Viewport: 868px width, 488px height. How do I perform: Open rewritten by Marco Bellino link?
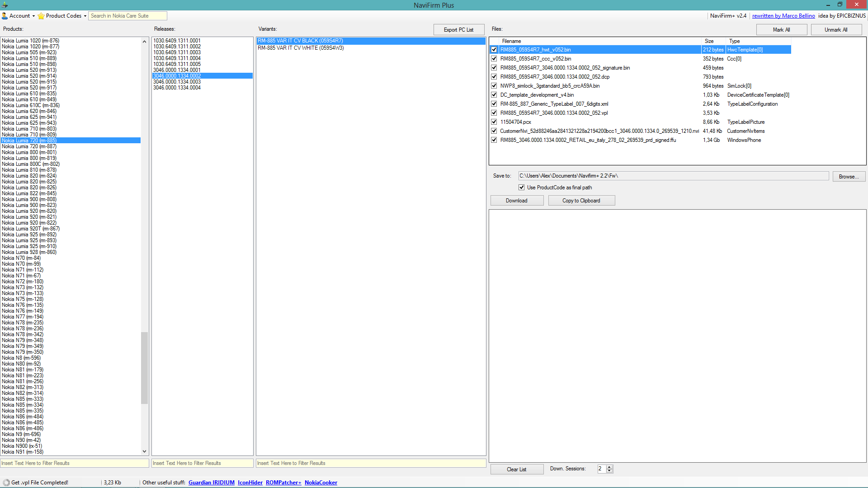click(x=783, y=16)
